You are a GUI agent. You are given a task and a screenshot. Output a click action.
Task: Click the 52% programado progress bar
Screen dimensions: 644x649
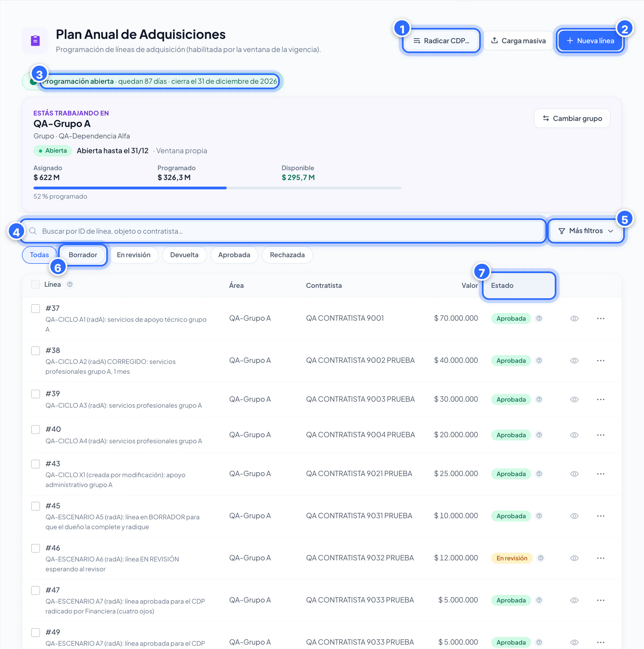217,188
